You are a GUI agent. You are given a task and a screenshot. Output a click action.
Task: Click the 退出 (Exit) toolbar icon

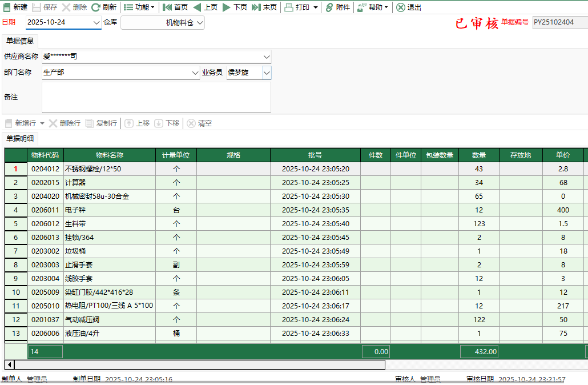408,8
